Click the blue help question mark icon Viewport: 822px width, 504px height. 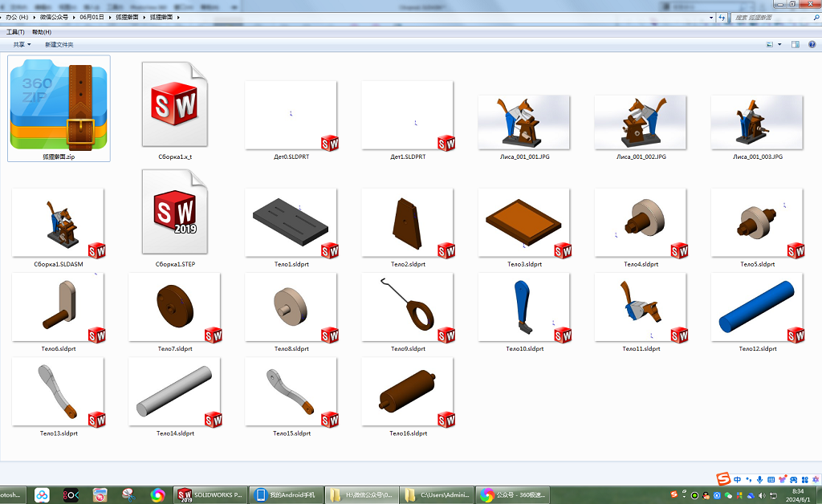click(x=812, y=44)
